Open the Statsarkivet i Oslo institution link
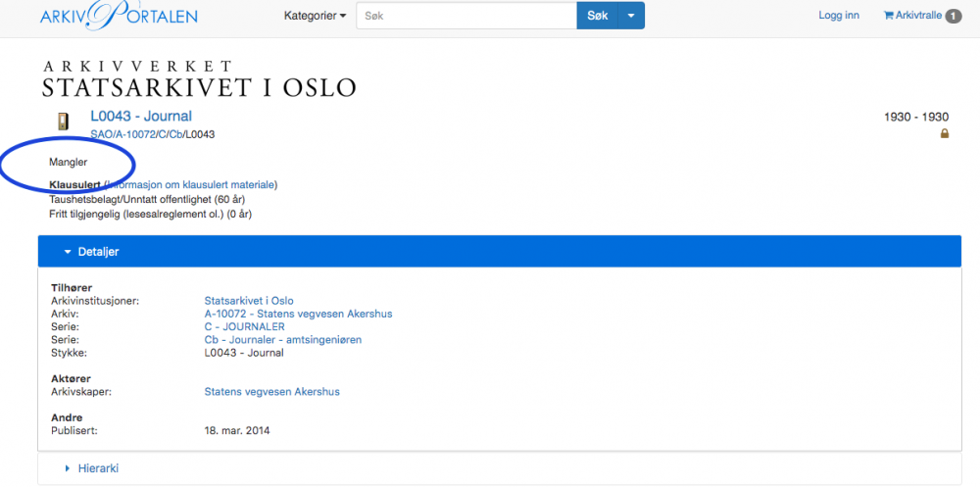Screen dimensions: 980x487 [x=249, y=301]
